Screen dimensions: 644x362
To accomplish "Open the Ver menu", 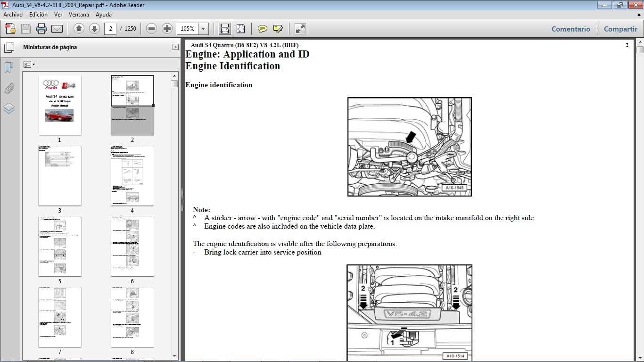I will pos(58,15).
